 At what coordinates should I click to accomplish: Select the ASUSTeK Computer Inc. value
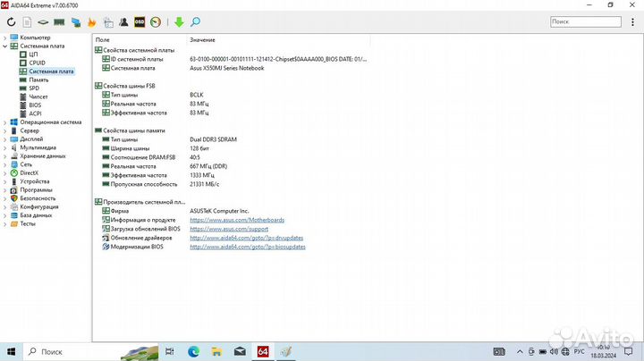(219, 211)
